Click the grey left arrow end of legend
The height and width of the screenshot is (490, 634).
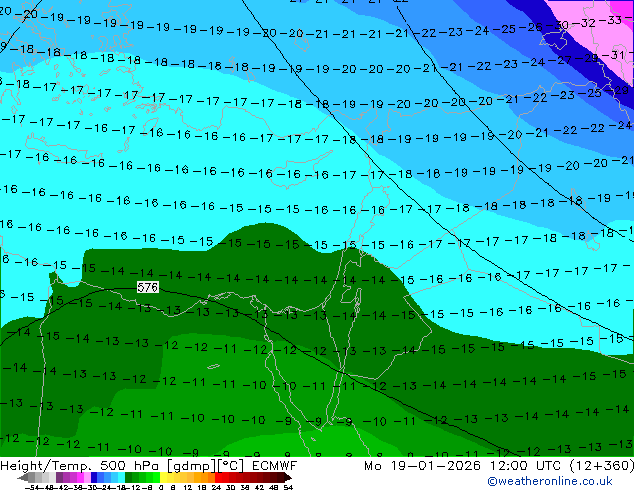click(x=23, y=478)
